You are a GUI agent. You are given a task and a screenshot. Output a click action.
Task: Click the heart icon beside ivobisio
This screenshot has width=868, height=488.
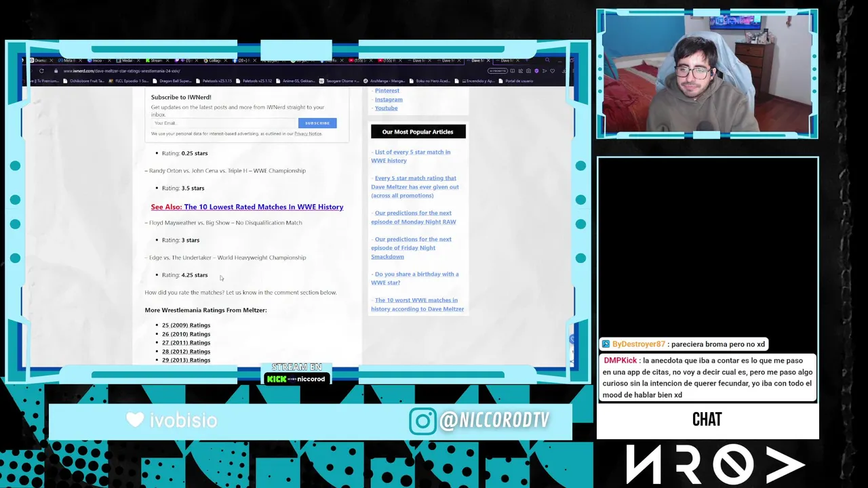tap(135, 420)
